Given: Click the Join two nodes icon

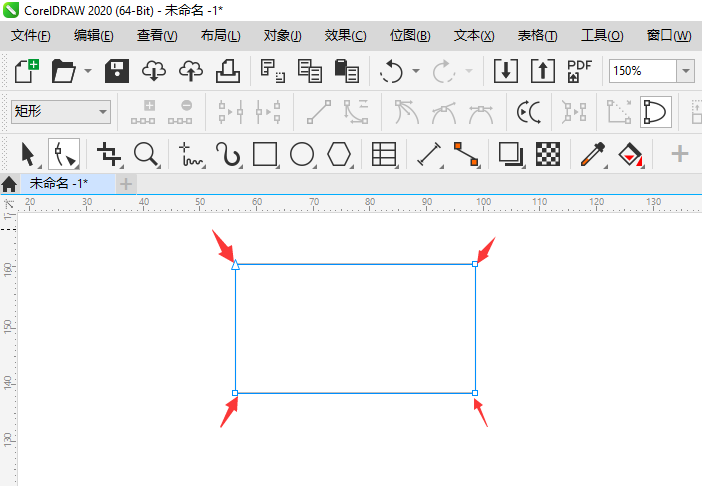Looking at the screenshot, I should [231, 112].
